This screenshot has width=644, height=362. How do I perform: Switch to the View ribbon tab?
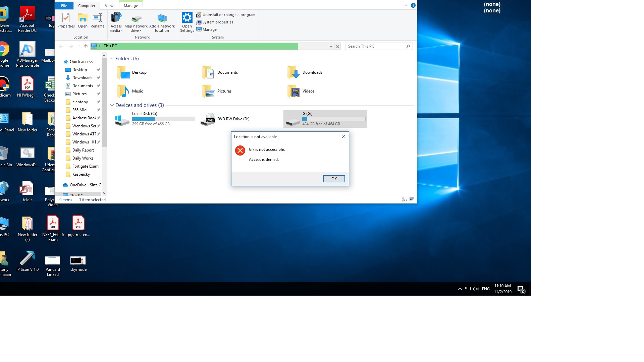pos(109,6)
